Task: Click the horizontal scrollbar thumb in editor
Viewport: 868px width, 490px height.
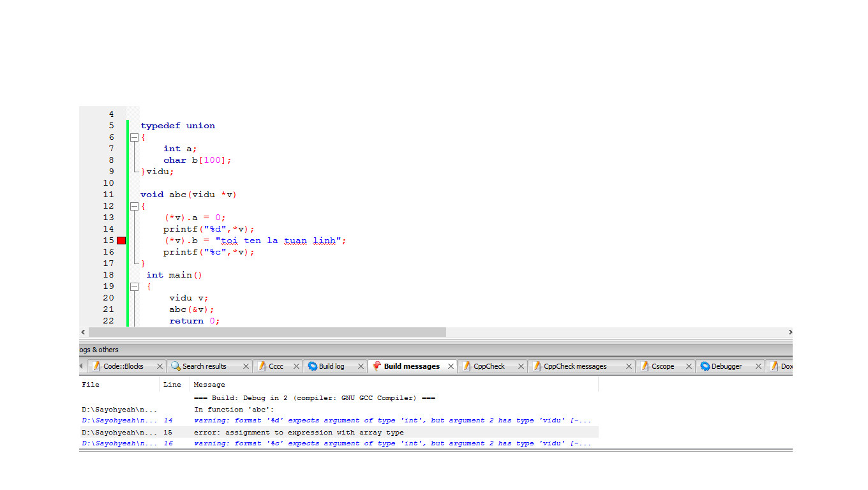Action: (x=267, y=332)
